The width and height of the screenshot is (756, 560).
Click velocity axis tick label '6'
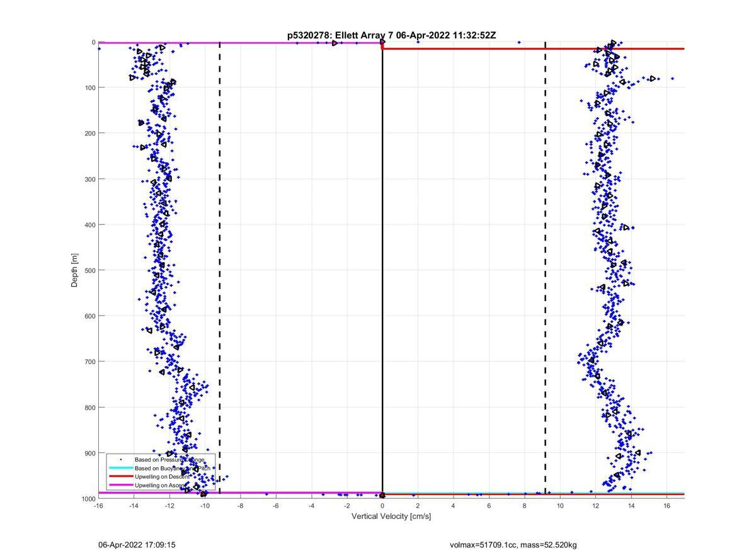(489, 506)
